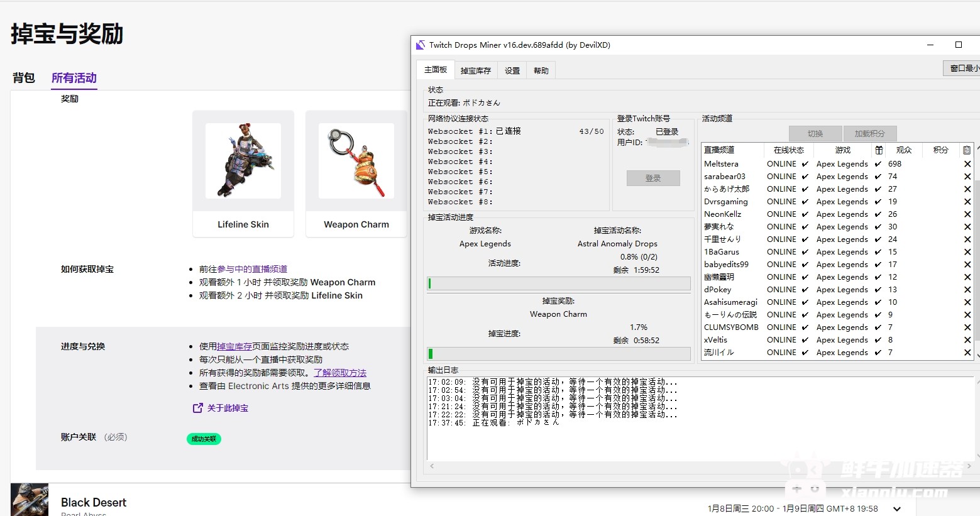Switch to the 背包 tab on Twitch page
Image resolution: width=980 pixels, height=516 pixels.
point(24,78)
